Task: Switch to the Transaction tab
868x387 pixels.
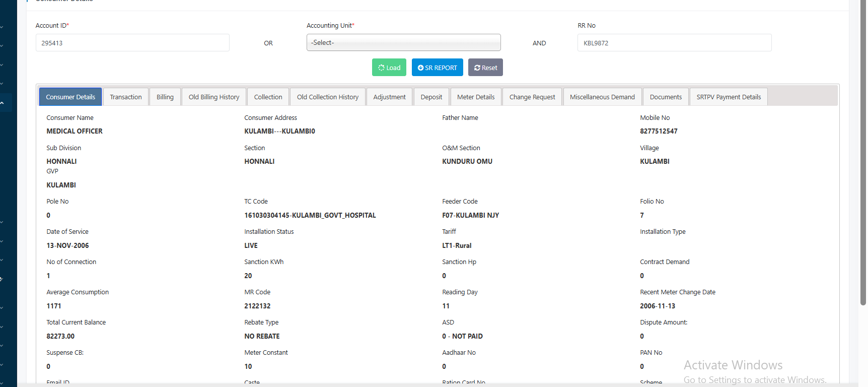Action: (126, 97)
